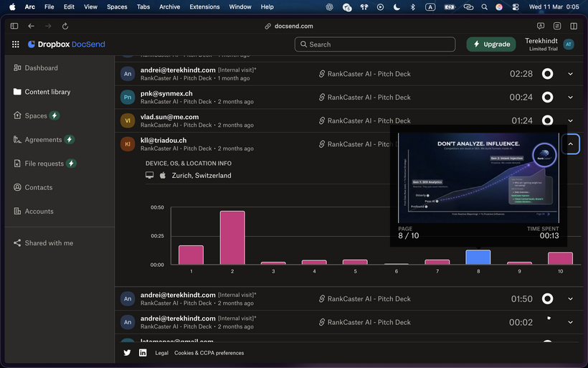
Task: Click completion circle for 02:28 andrei visit
Action: coord(547,73)
